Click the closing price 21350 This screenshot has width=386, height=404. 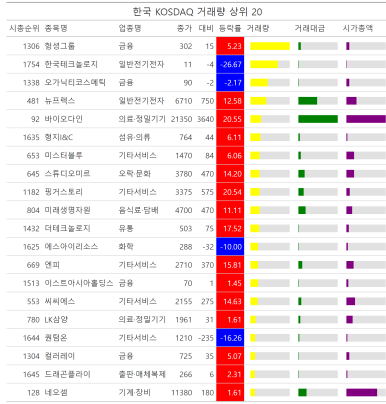point(181,119)
